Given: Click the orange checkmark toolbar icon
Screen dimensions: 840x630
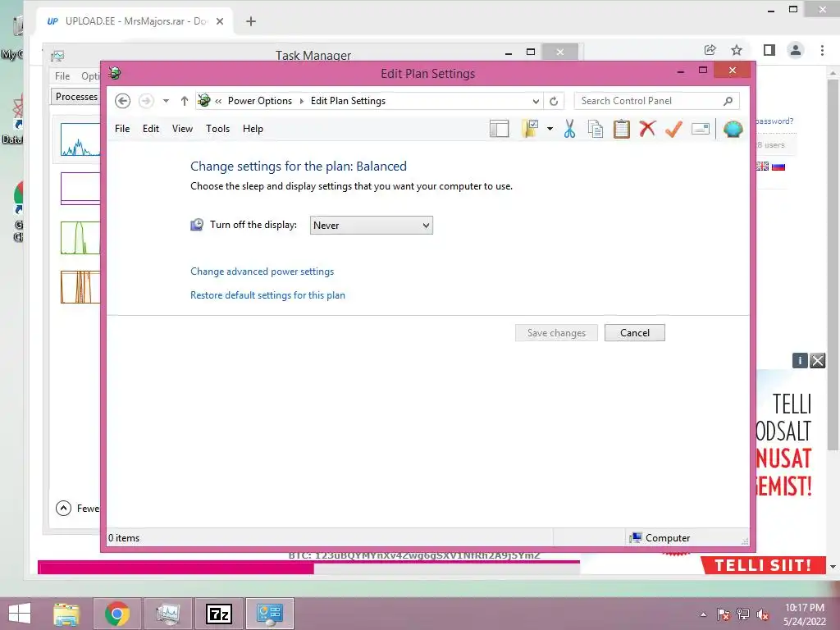Looking at the screenshot, I should tap(674, 129).
